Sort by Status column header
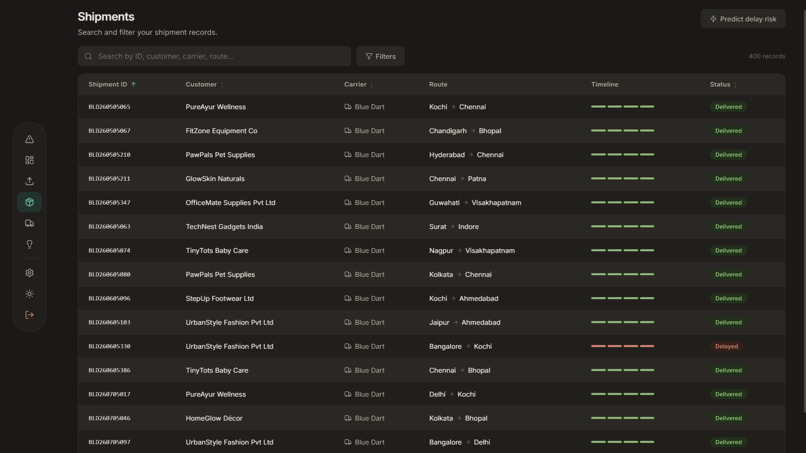806x453 pixels. point(723,84)
